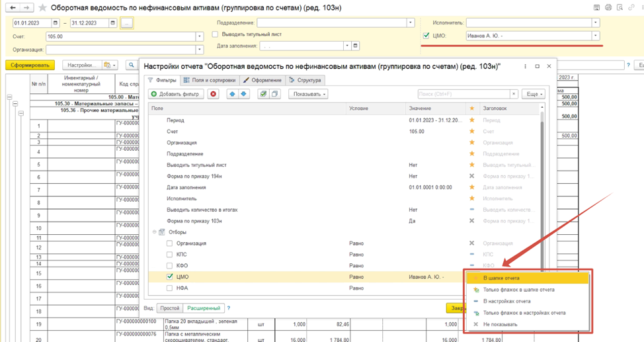Add the report to favorites star
644x342 pixels.
point(42,8)
